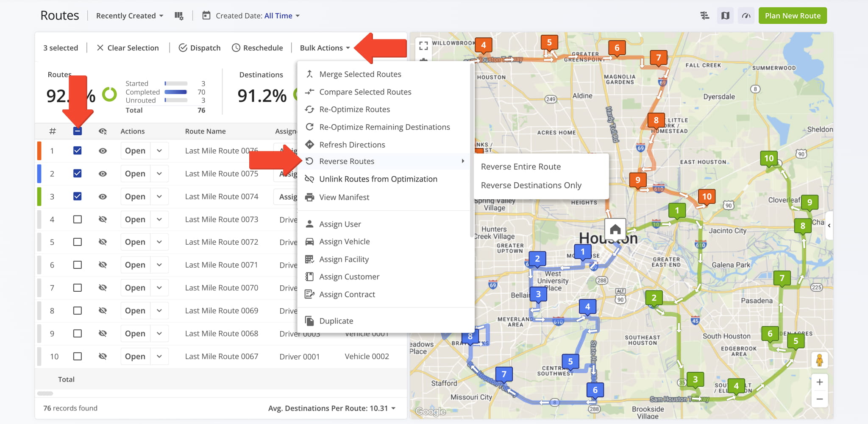The width and height of the screenshot is (868, 424).
Task: Open Street View pegman on map
Action: pos(819,360)
